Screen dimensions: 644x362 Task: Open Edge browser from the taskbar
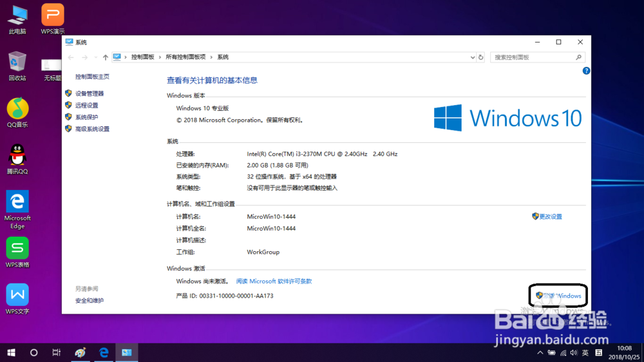(104, 352)
